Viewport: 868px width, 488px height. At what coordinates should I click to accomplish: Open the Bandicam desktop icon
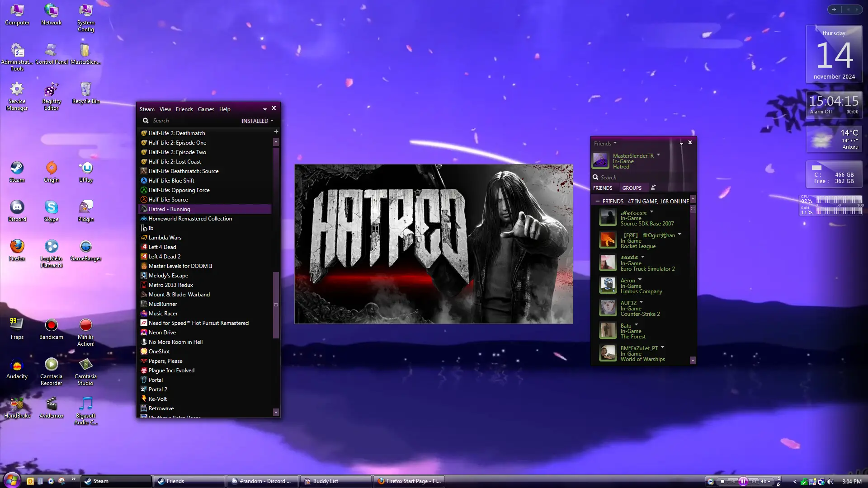pyautogui.click(x=51, y=329)
